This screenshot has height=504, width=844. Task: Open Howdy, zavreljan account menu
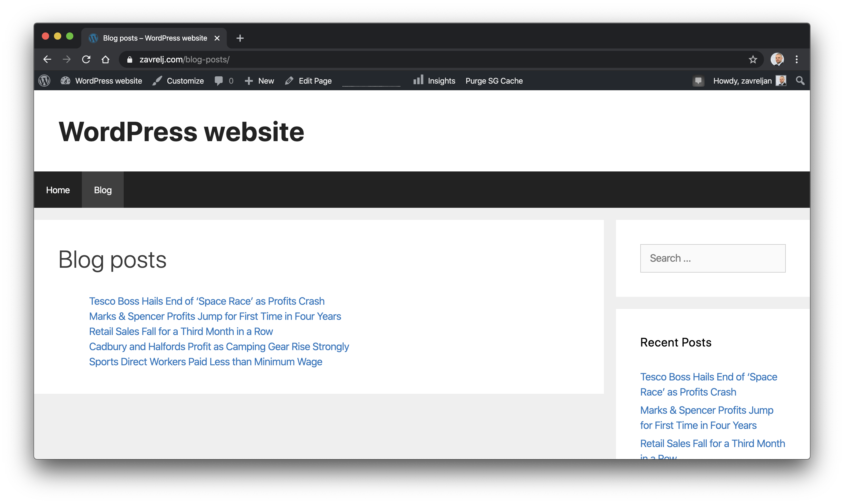click(749, 81)
